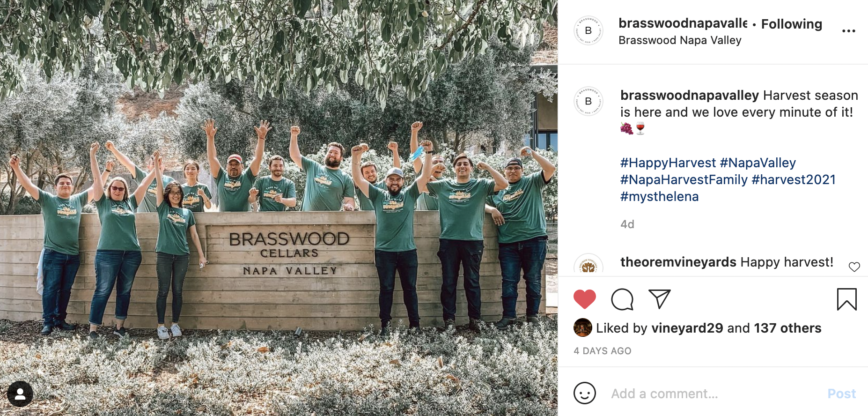868x416 pixels.
Task: Open the three-dot more options menu
Action: pos(848,31)
